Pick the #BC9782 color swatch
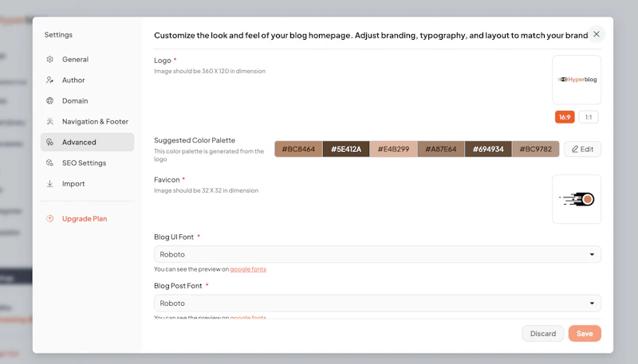638x364 pixels. coord(535,149)
